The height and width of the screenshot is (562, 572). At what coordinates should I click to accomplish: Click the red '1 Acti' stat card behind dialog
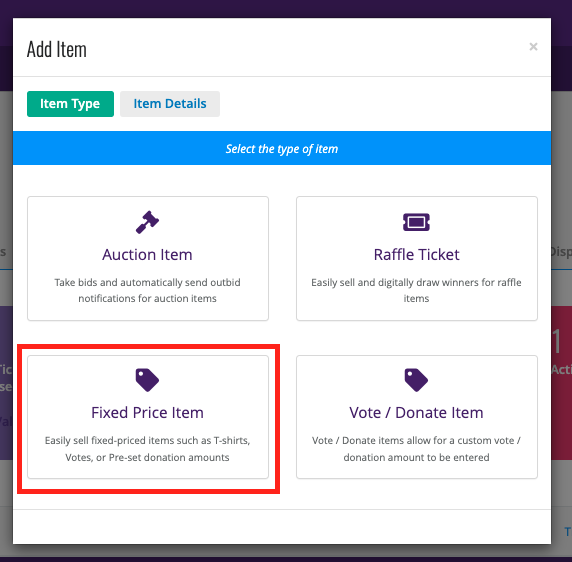[x=561, y=383]
